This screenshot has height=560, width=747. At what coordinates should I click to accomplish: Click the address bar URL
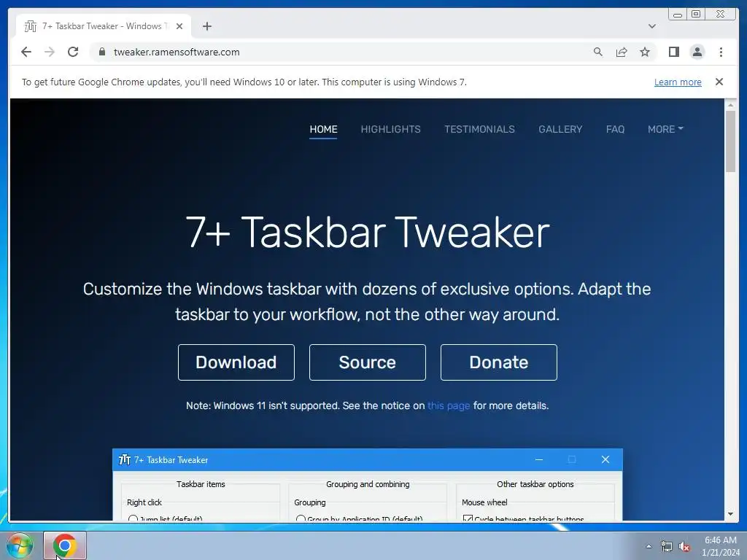177,52
